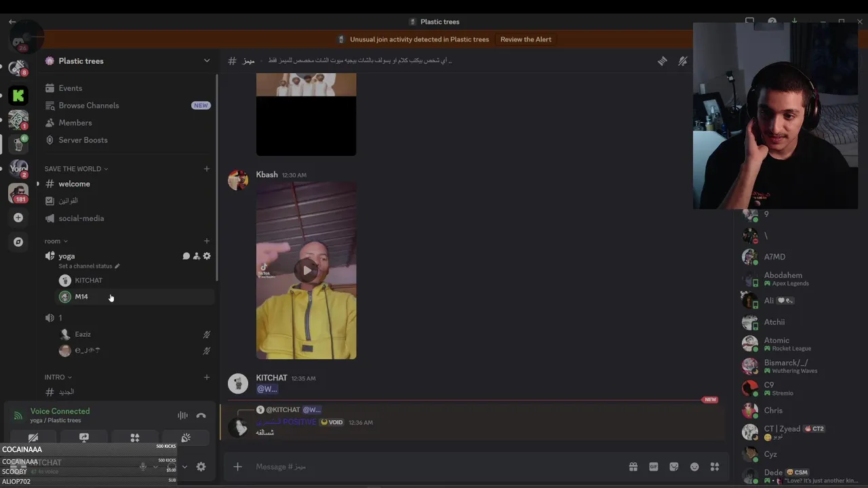
Task: Select Eaziz in voice channel 1
Action: point(135,334)
